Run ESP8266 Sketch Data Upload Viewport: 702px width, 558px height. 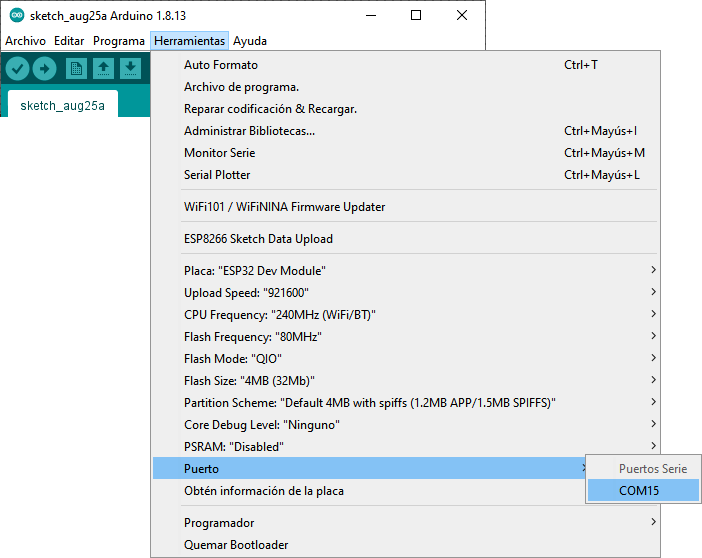point(406,239)
